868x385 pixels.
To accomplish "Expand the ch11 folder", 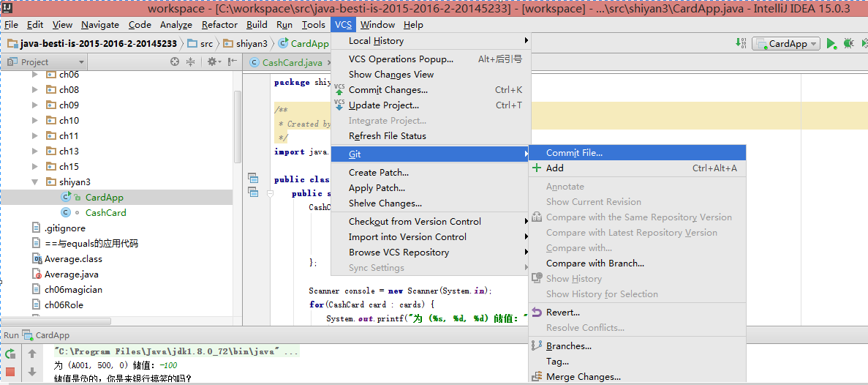I will pos(35,135).
